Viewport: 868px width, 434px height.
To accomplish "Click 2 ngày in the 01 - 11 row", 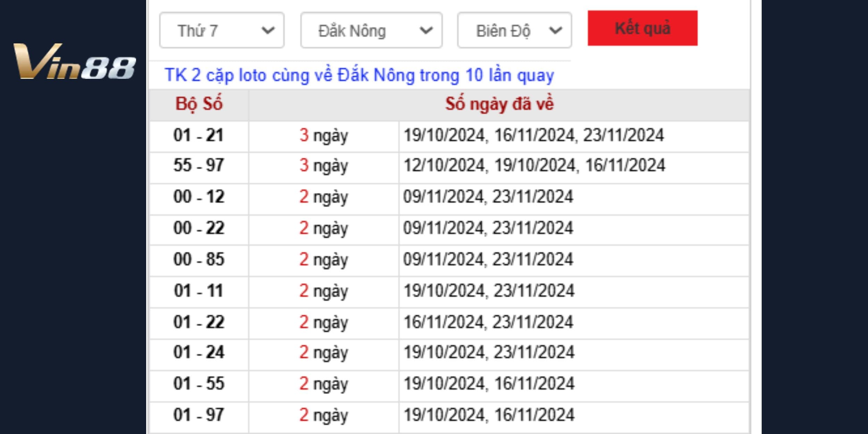I will pyautogui.click(x=324, y=291).
